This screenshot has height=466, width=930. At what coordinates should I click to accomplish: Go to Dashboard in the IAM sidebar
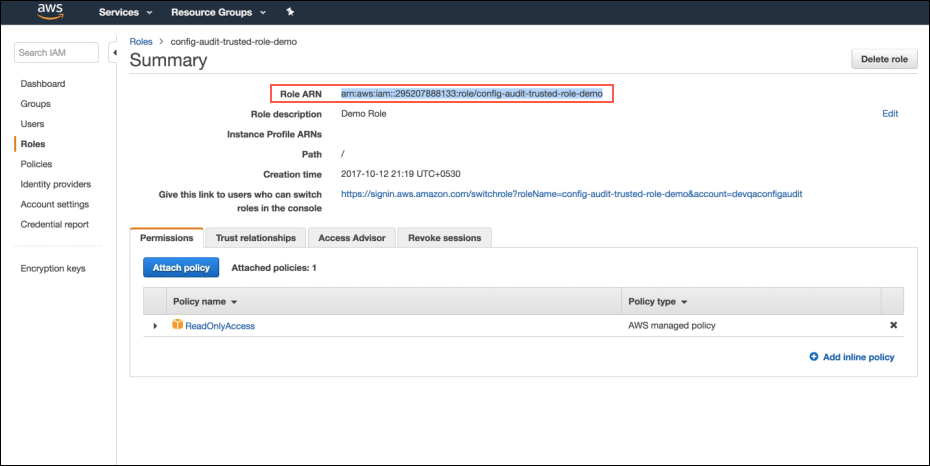click(43, 84)
